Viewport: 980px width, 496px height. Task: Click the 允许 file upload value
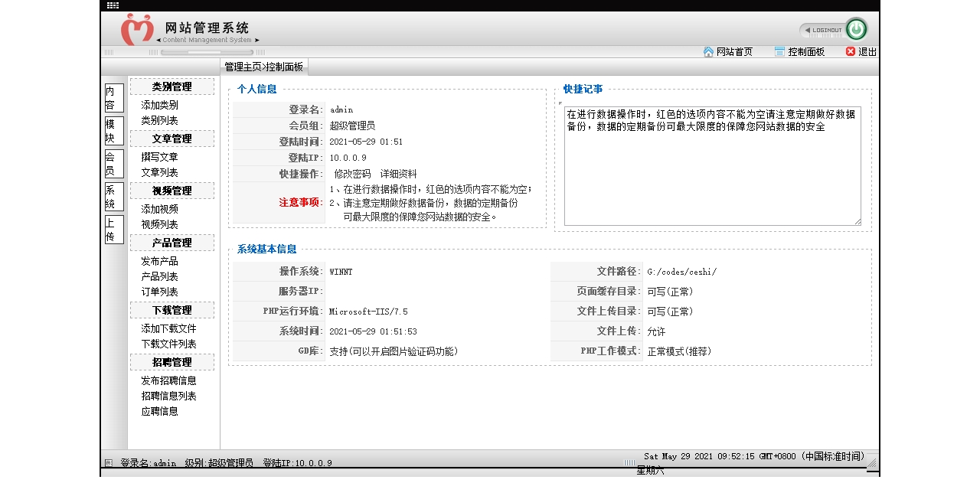coord(656,331)
